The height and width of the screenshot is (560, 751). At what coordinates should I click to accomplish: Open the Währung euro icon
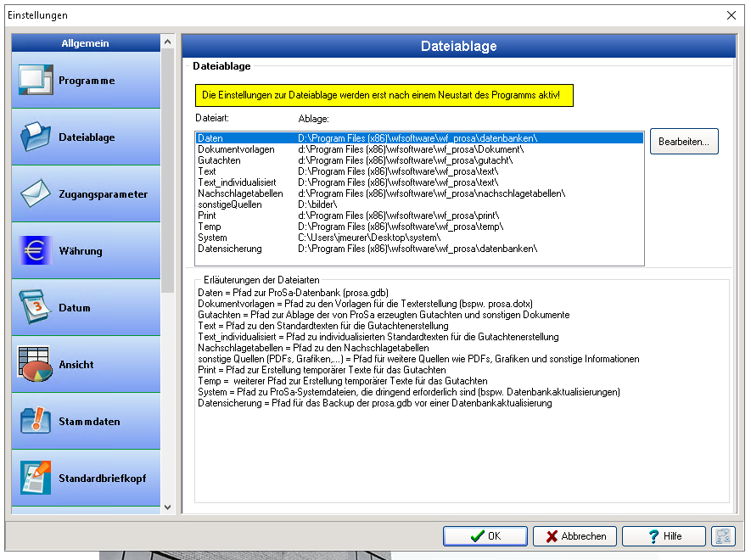tap(36, 250)
